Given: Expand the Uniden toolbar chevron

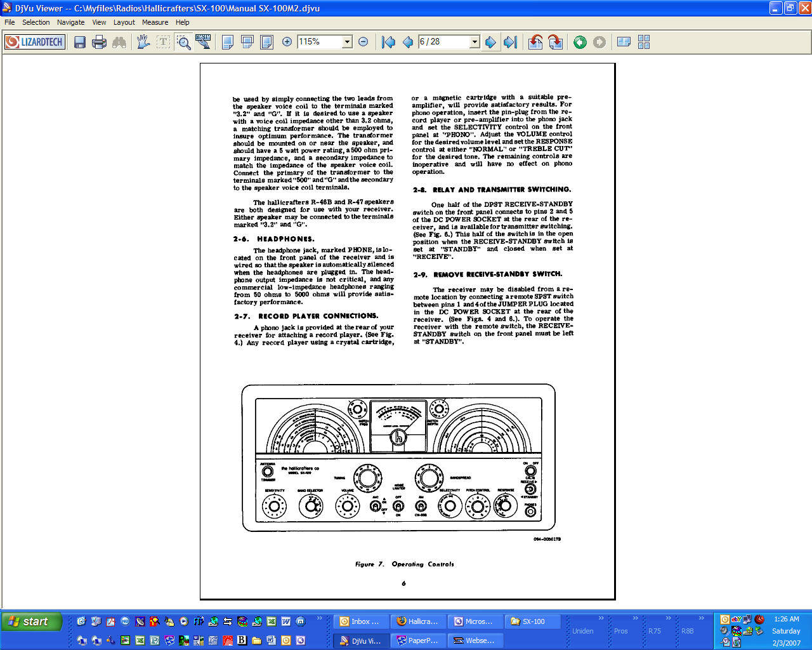Looking at the screenshot, I should pos(601,618).
